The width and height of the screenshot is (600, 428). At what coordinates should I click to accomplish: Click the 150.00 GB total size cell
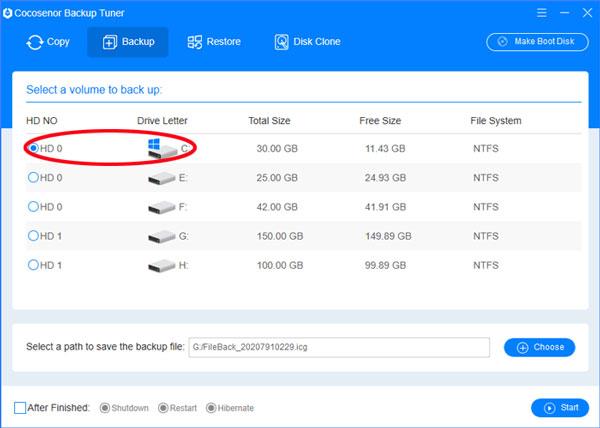point(280,236)
